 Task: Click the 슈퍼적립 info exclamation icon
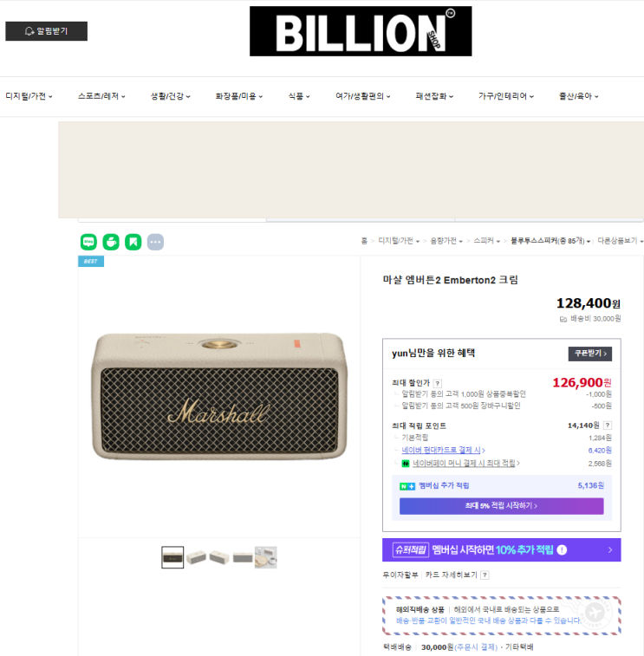[562, 549]
